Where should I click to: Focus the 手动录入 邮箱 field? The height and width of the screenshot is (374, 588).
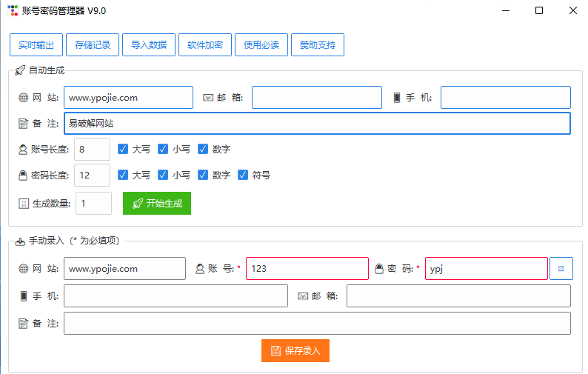click(x=459, y=296)
